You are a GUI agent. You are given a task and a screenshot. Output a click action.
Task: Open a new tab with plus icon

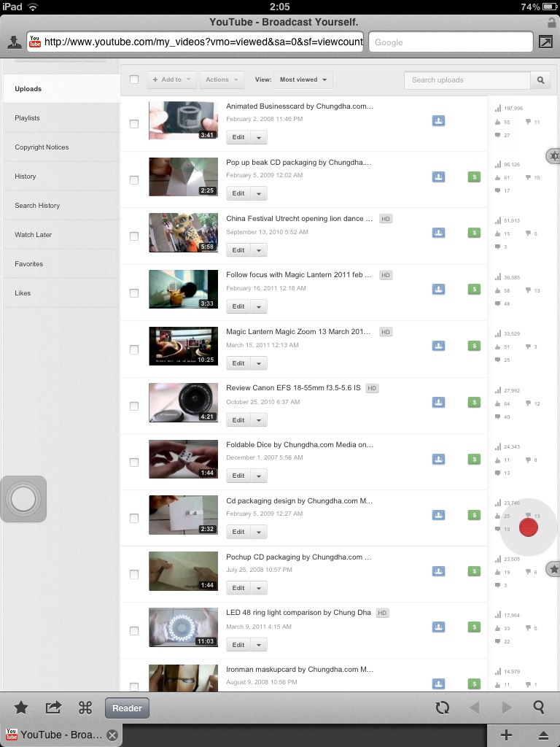tap(507, 735)
